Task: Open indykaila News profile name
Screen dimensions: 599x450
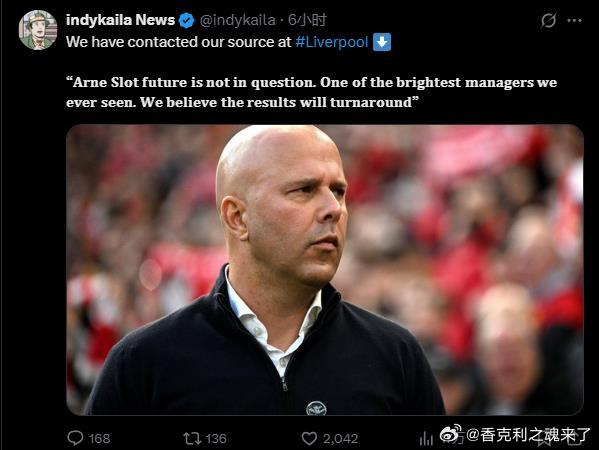Action: click(x=120, y=20)
